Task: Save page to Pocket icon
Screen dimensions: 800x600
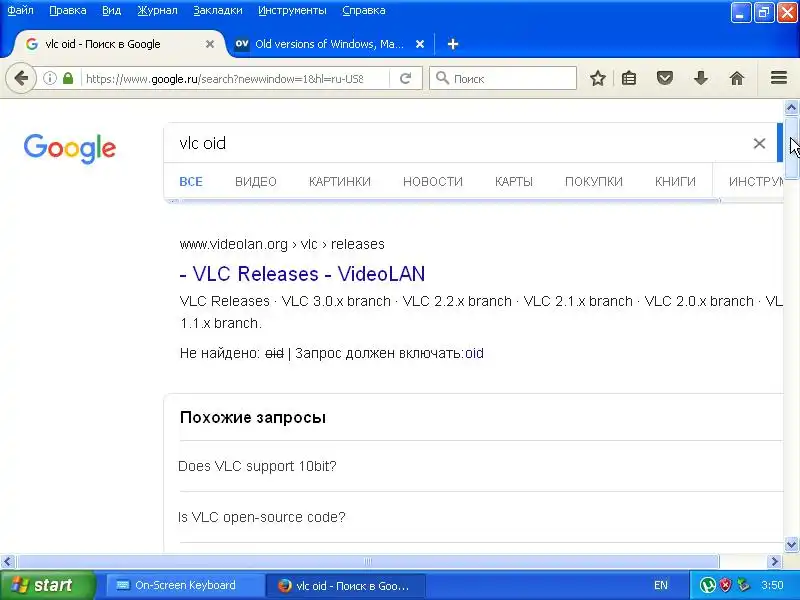Action: [665, 79]
